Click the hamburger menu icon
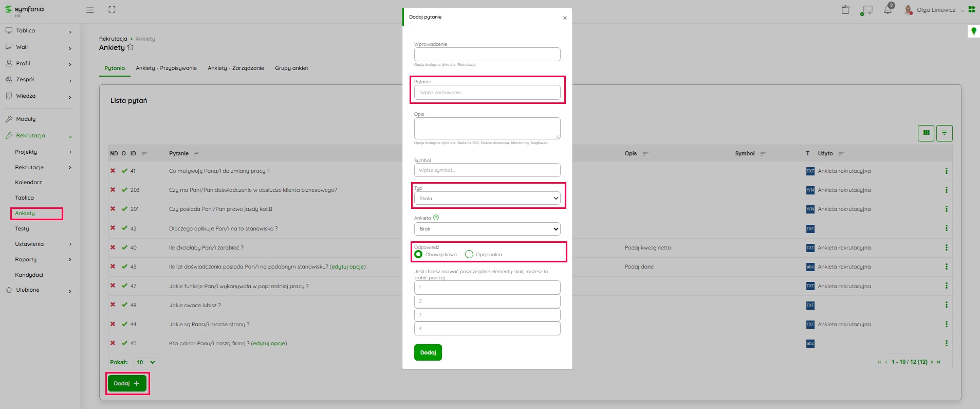 [x=90, y=10]
